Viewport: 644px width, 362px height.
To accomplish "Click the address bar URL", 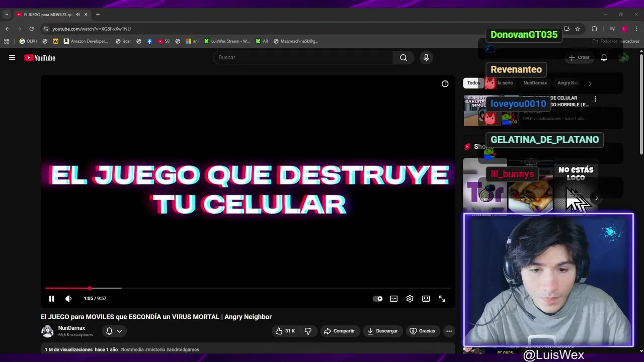I will pos(92,29).
